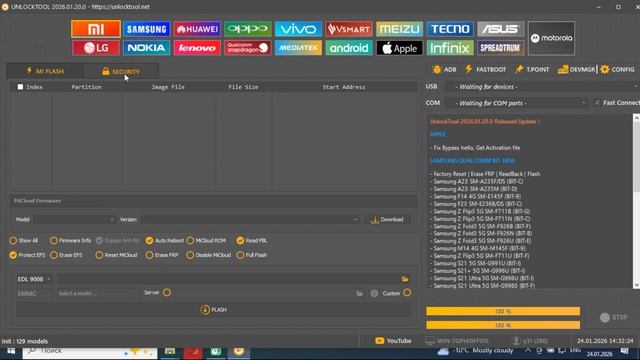Click the lower 100% progress bar
640x360 pixels.
(503, 325)
